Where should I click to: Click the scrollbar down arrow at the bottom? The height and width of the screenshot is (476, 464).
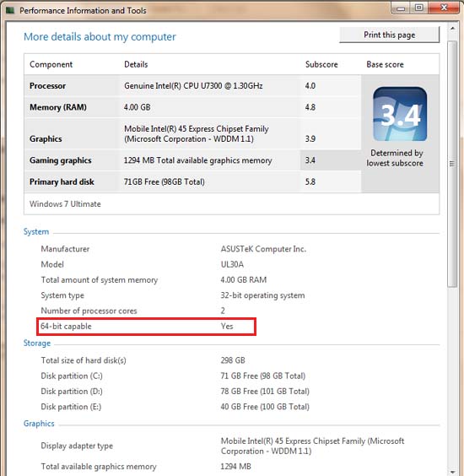[x=452, y=472]
